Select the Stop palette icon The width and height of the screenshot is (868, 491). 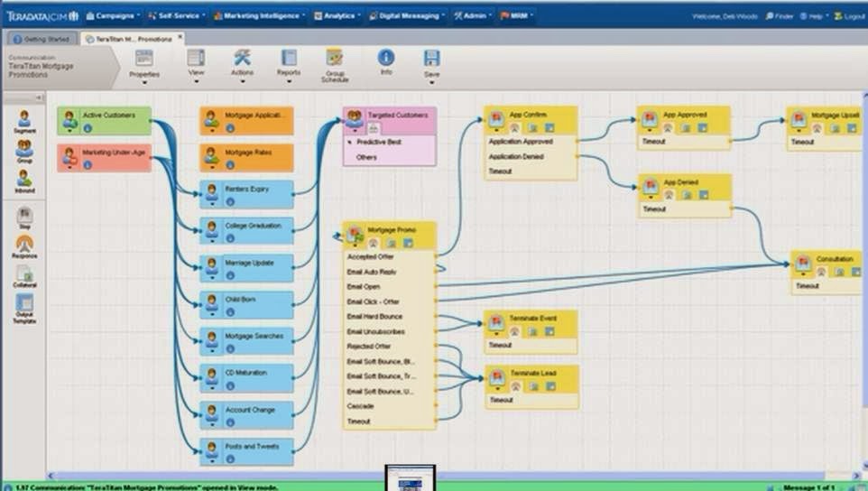[24, 215]
